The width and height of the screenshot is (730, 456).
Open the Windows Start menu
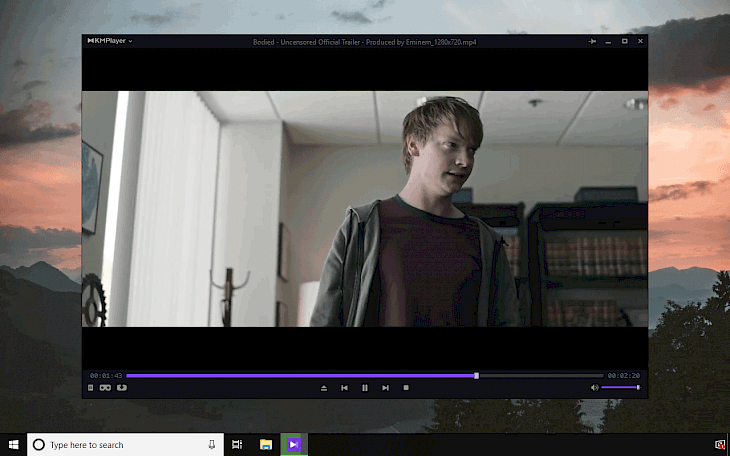[x=14, y=445]
